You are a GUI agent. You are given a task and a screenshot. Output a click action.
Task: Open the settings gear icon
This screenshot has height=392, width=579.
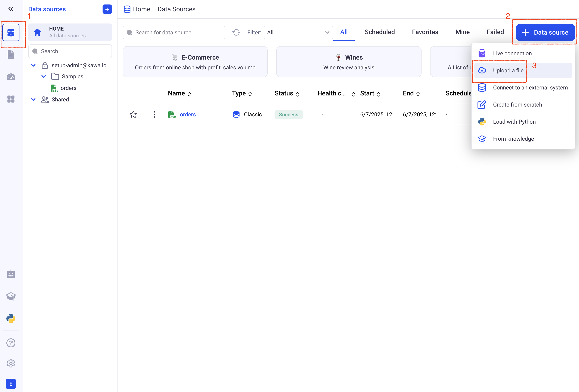pos(11,363)
